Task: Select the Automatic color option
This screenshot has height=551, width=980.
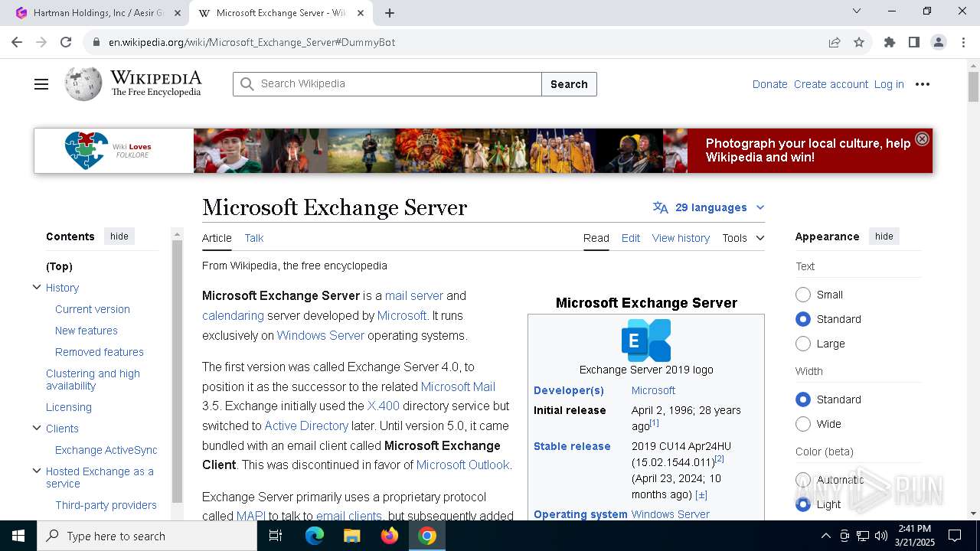Action: click(x=803, y=480)
